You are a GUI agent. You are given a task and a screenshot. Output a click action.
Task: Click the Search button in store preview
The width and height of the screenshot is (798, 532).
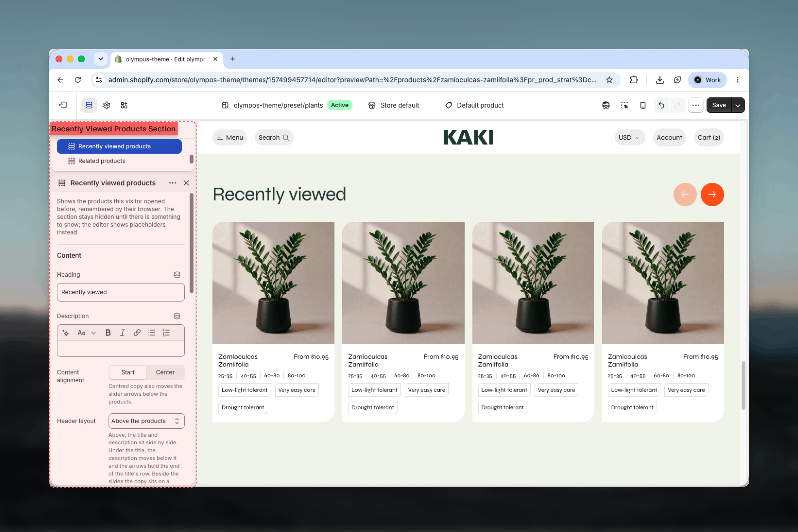(x=274, y=138)
